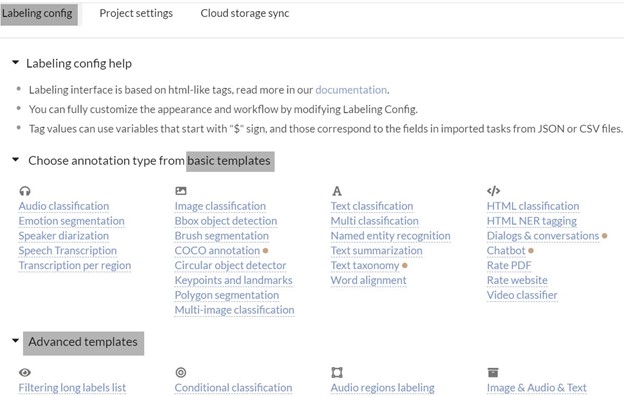Click the bounding box icon above Audio regions
The width and height of the screenshot is (624, 396).
337,373
